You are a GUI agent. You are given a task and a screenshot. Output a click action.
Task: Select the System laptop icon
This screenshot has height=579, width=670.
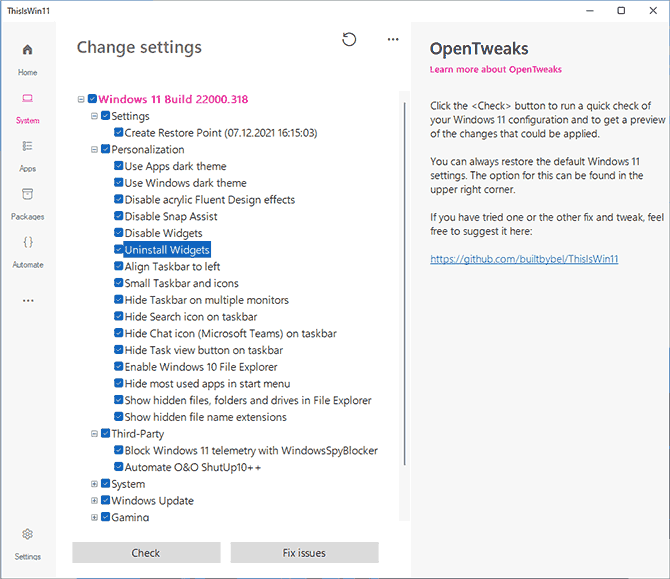(27, 98)
